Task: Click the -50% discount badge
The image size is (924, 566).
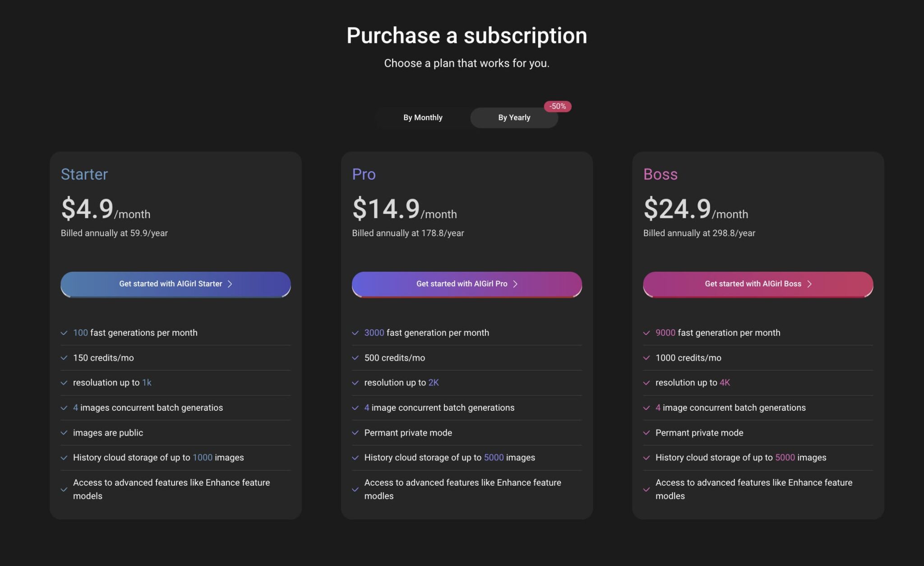Action: point(558,106)
